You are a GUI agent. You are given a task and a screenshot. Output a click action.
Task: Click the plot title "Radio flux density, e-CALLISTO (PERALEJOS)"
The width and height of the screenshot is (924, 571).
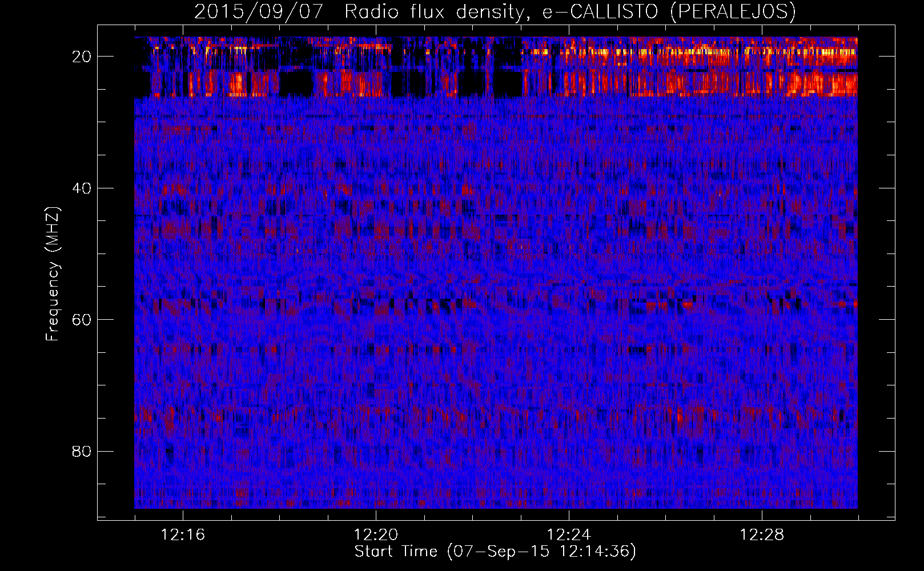tap(570, 11)
